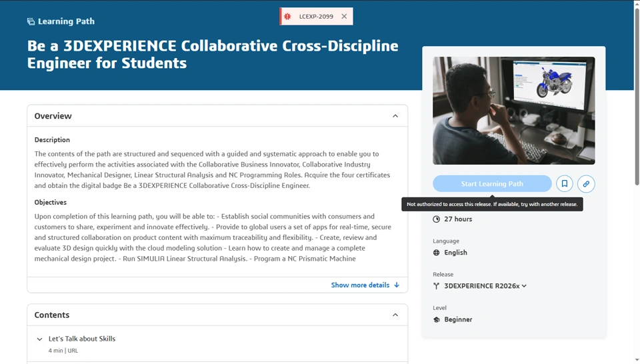Dismiss the LCEXP-2099 notification
The width and height of the screenshot is (640, 364).
(x=344, y=16)
